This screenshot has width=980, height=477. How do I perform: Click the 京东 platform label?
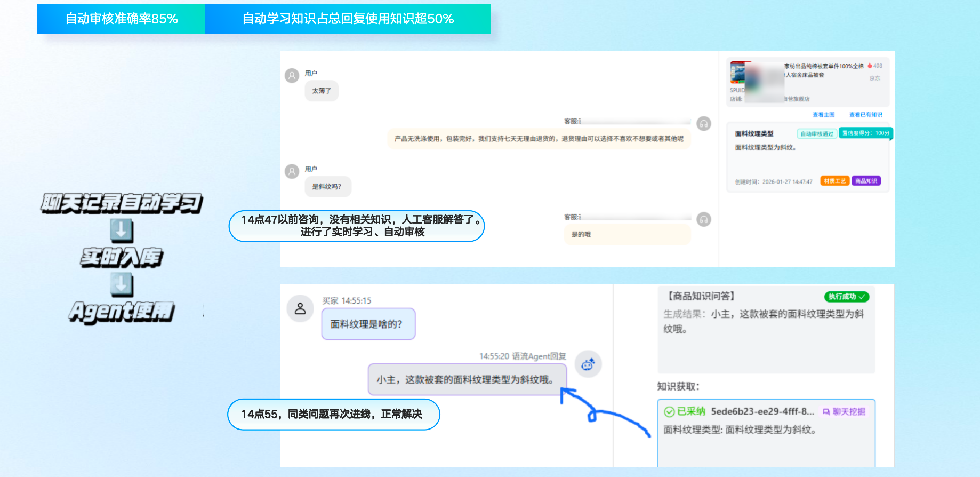[875, 78]
